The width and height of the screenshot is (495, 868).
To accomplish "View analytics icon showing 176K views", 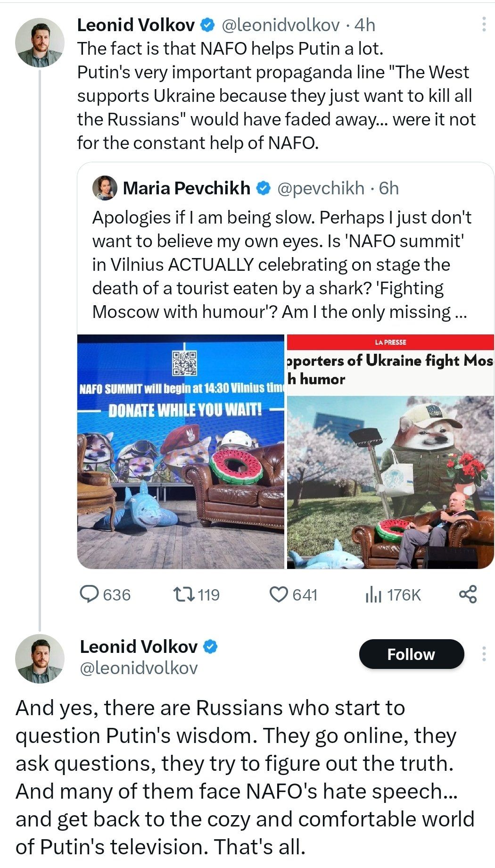I will pyautogui.click(x=373, y=595).
